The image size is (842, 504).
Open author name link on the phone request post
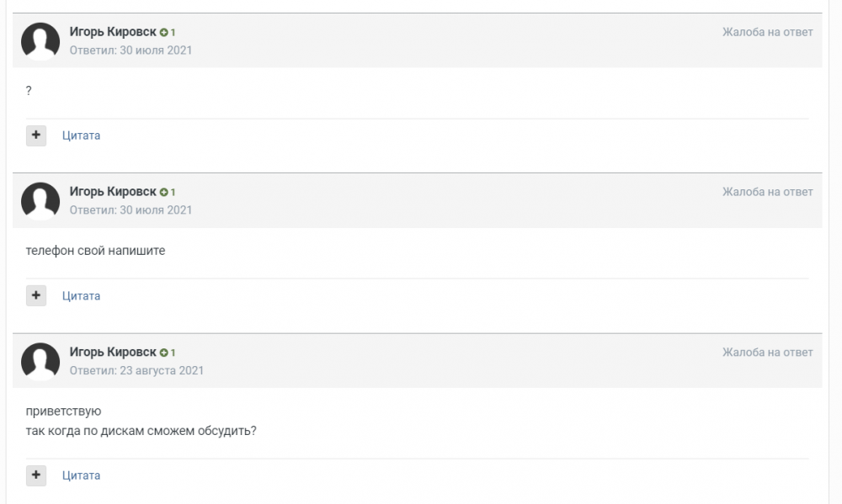tap(112, 192)
